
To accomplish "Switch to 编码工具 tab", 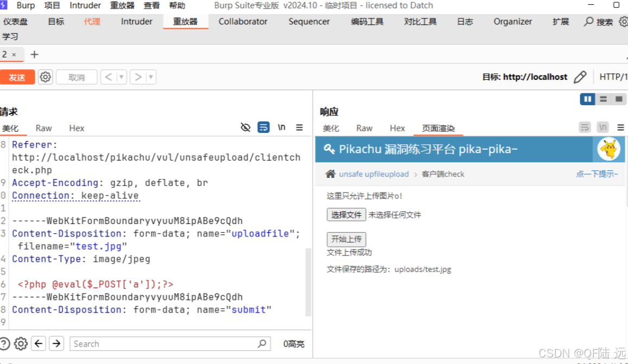I will tap(367, 22).
